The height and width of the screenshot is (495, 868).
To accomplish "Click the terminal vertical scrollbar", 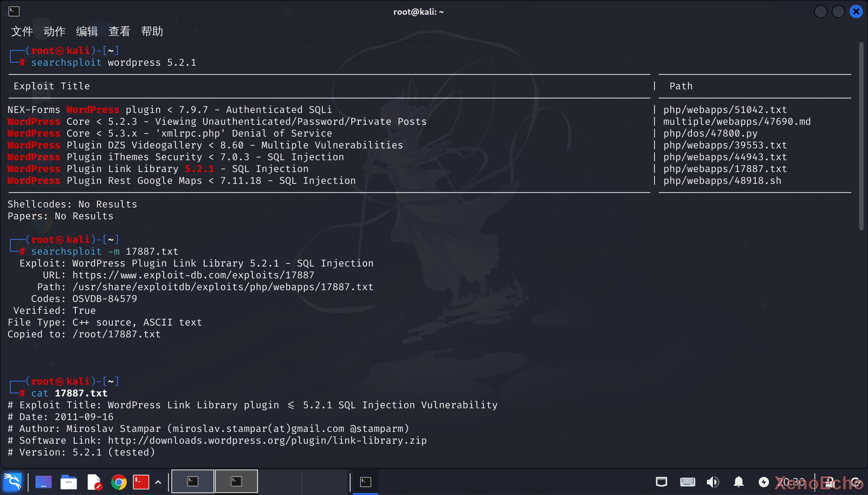I will click(861, 137).
